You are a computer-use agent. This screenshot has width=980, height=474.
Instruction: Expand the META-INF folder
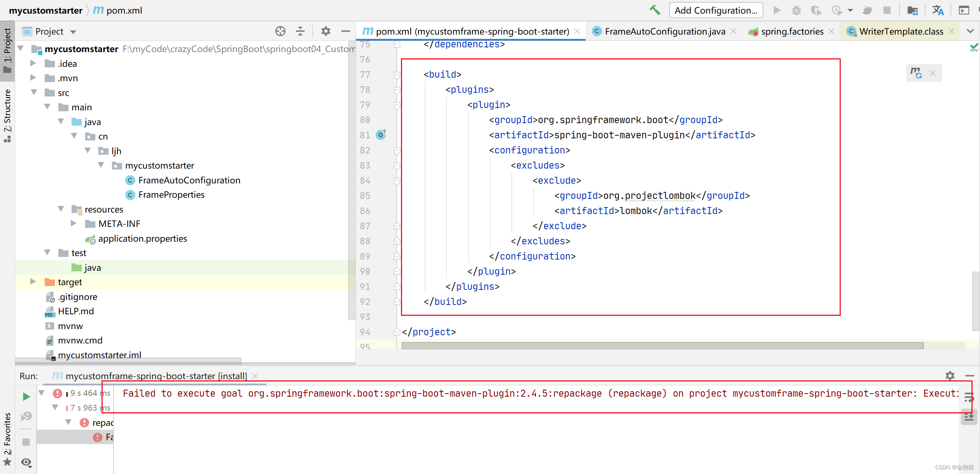(73, 223)
